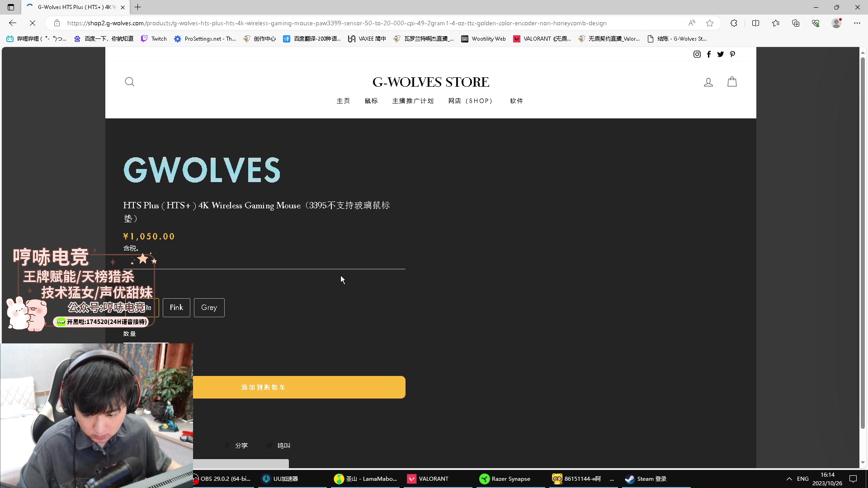This screenshot has height=488, width=868.
Task: Add page to favorites star icon
Action: point(710,23)
